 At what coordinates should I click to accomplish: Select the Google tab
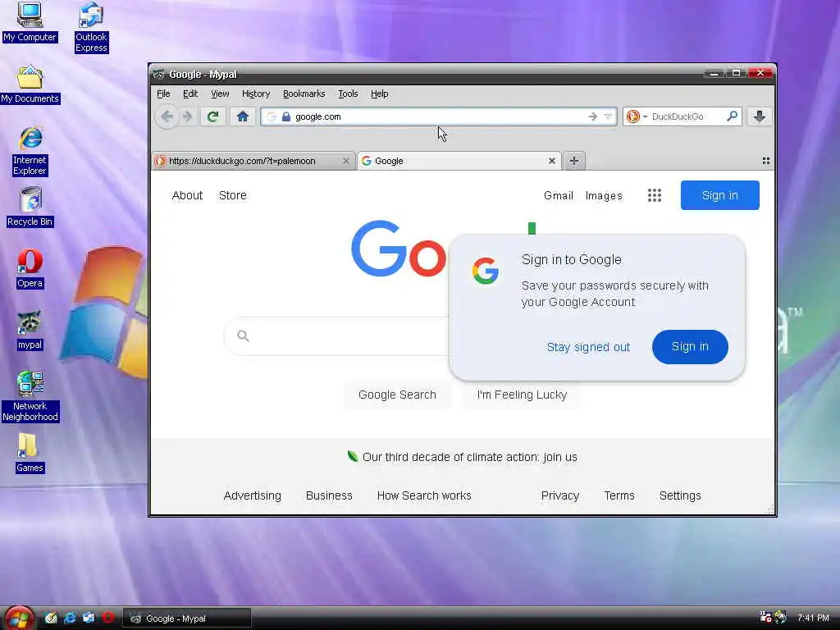459,161
